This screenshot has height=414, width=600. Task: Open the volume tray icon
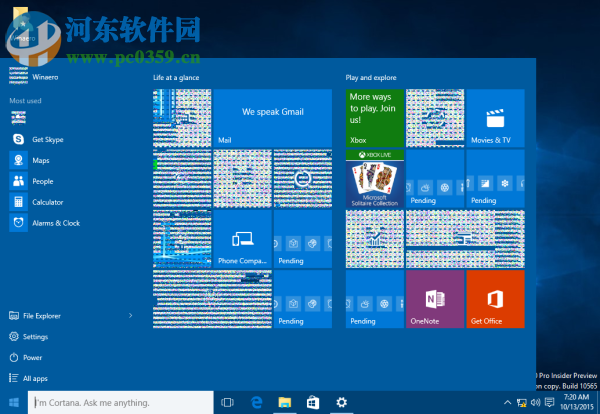(535, 403)
